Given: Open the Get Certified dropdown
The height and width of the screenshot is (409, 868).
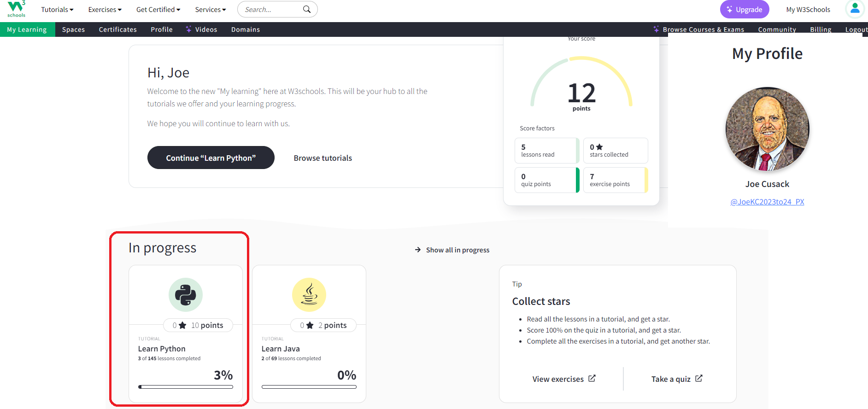Looking at the screenshot, I should [x=158, y=10].
